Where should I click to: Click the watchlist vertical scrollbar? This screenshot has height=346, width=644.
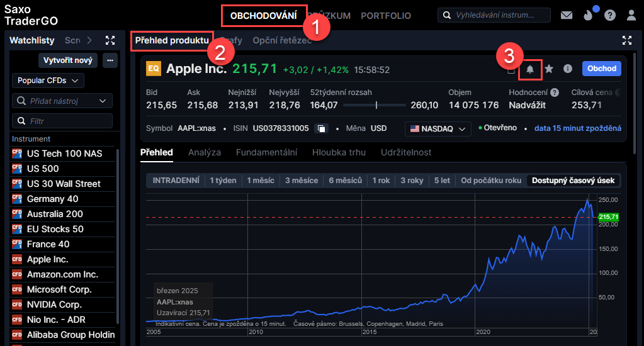click(118, 236)
